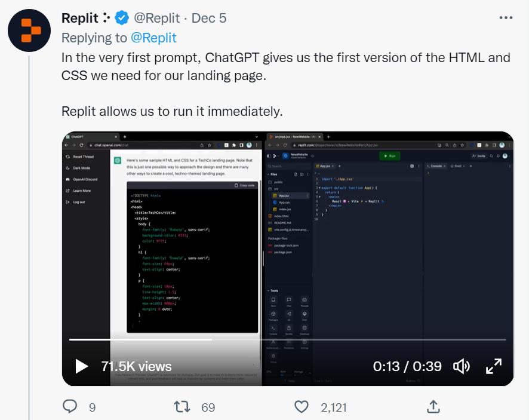Open the @Replit handle in the header
The image size is (529, 420).
(157, 19)
